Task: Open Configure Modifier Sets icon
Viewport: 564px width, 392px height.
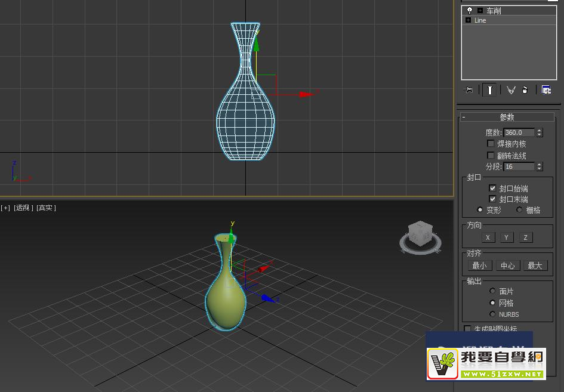Action: [546, 89]
